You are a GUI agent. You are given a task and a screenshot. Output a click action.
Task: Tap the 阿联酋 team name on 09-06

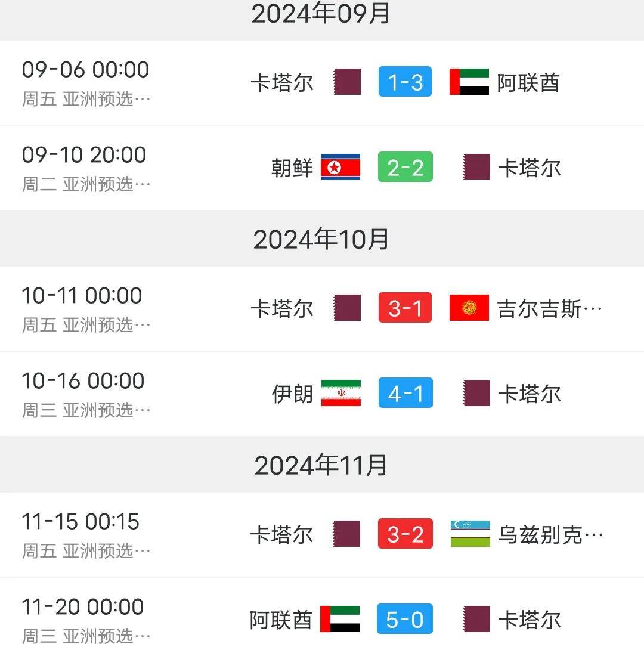click(x=528, y=83)
